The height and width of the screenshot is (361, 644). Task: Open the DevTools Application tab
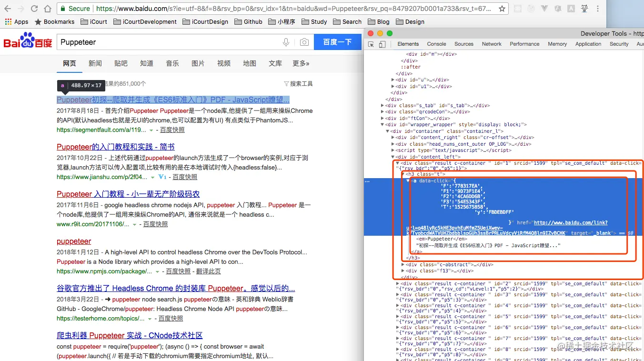click(x=588, y=44)
